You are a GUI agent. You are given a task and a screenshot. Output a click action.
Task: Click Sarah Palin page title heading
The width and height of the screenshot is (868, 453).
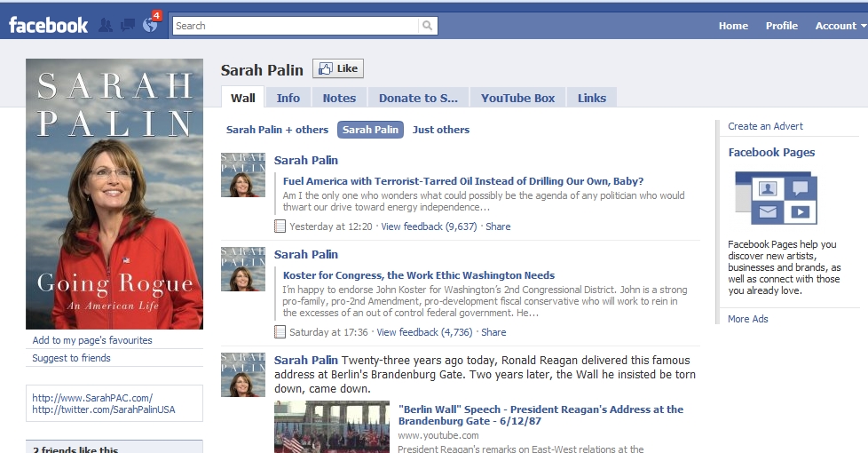point(262,70)
